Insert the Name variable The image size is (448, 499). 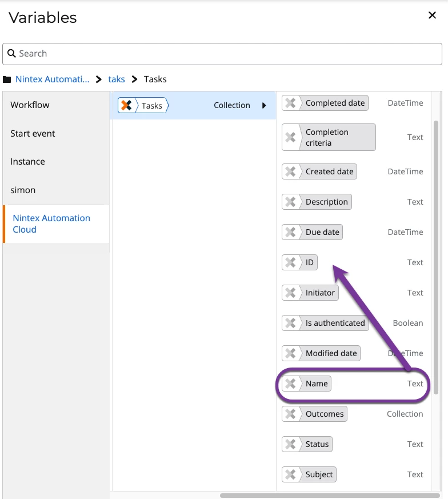pyautogui.click(x=306, y=384)
